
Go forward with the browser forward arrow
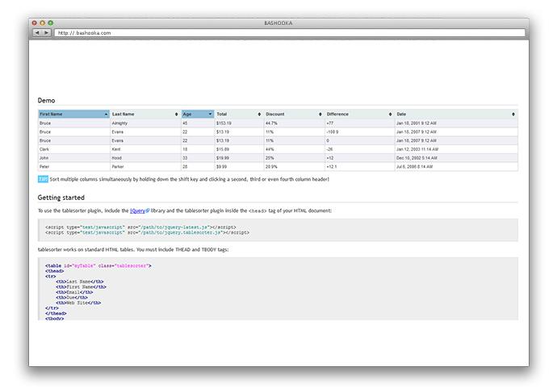(x=47, y=32)
